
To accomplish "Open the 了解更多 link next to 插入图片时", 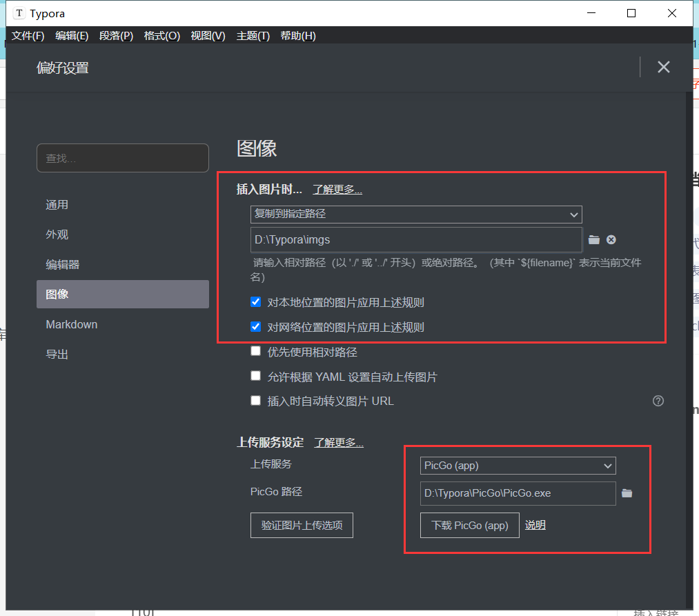I will tap(337, 189).
